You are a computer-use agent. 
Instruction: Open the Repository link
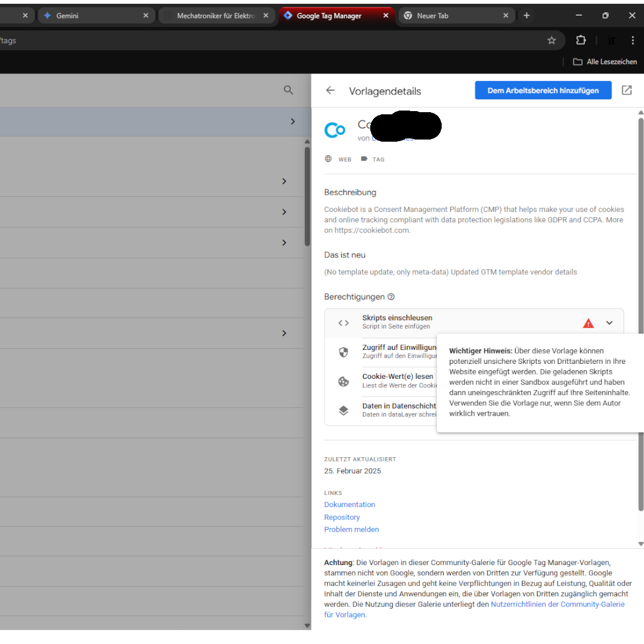(342, 517)
